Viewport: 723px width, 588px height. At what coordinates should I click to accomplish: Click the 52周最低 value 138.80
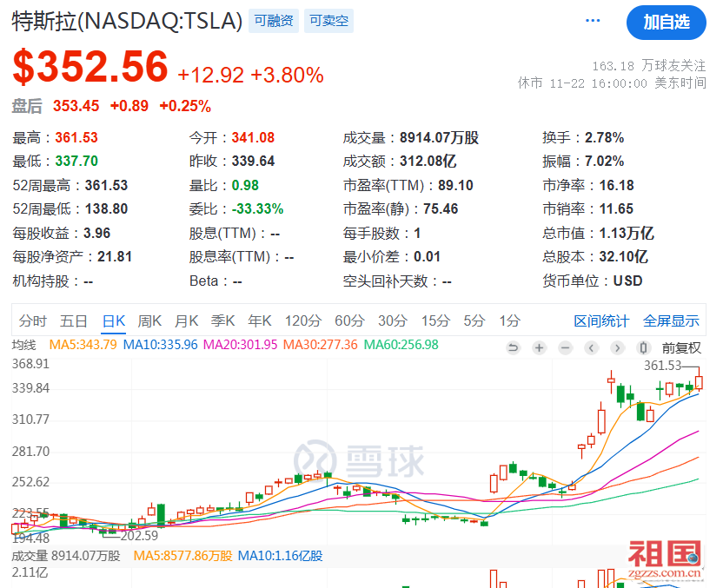107,209
